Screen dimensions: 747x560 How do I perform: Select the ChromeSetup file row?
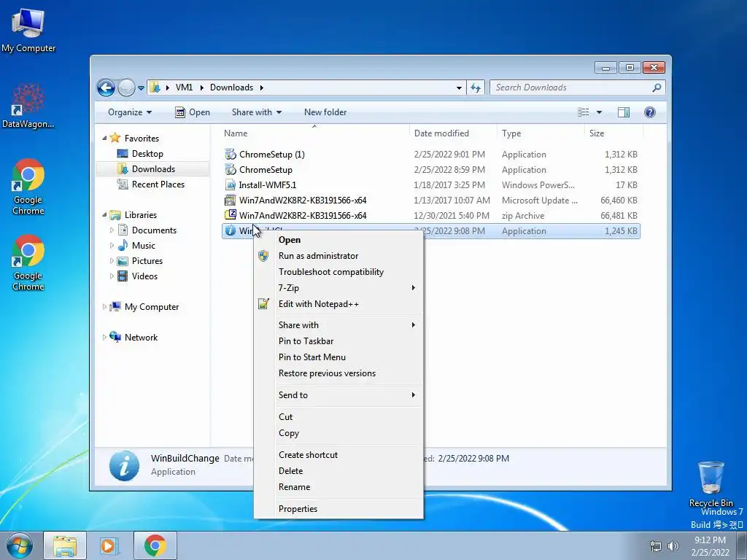(431, 169)
